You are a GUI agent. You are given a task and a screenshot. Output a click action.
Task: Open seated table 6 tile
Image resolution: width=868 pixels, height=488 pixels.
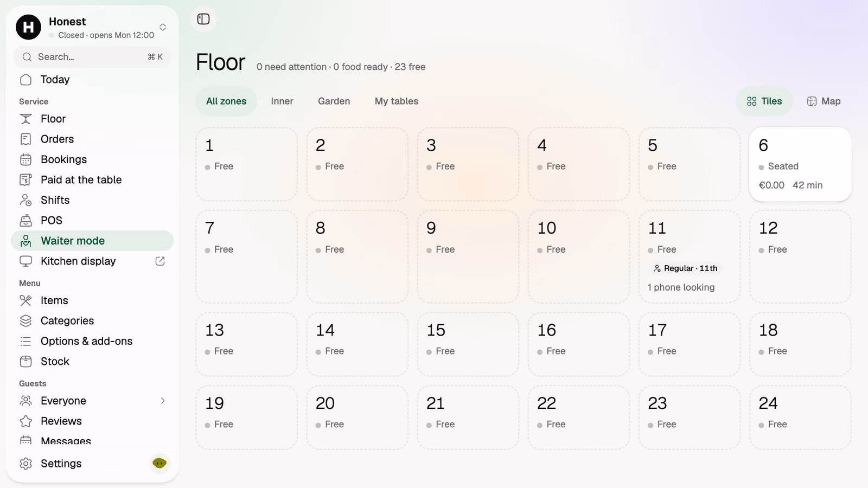click(x=800, y=164)
